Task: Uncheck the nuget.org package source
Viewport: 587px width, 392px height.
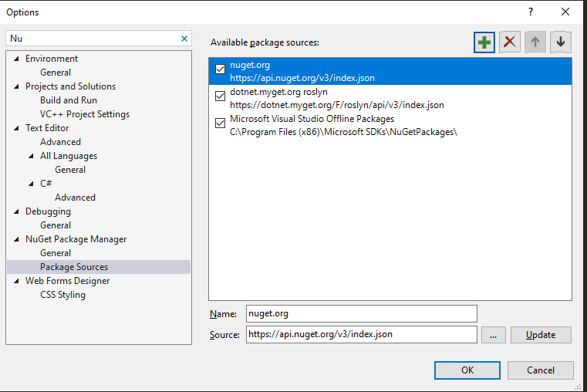Action: click(221, 70)
